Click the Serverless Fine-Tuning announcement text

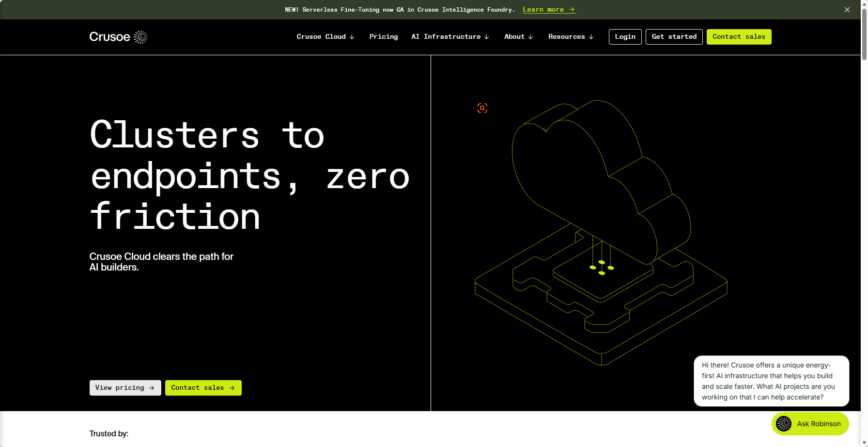pos(400,10)
